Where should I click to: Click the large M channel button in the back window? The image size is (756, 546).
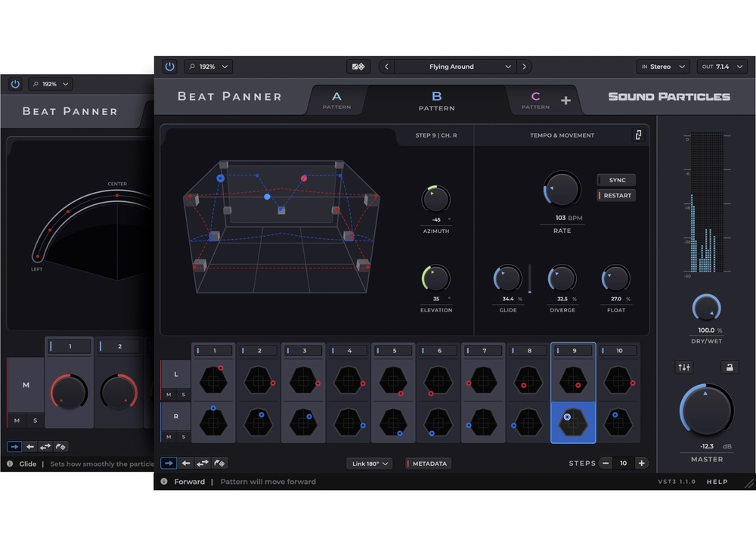click(x=26, y=385)
